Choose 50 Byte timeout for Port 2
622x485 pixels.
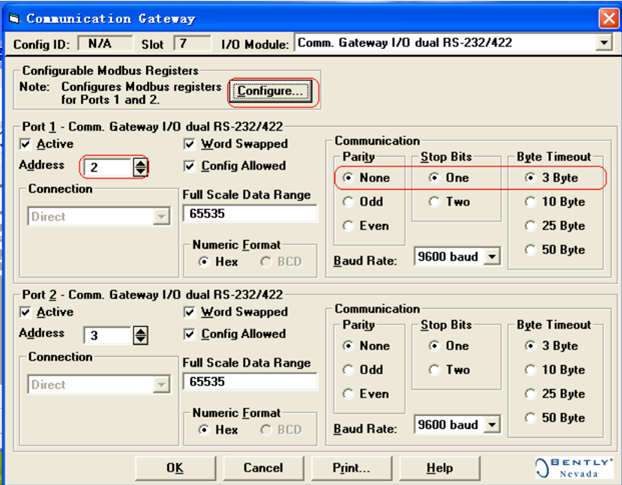pos(530,418)
